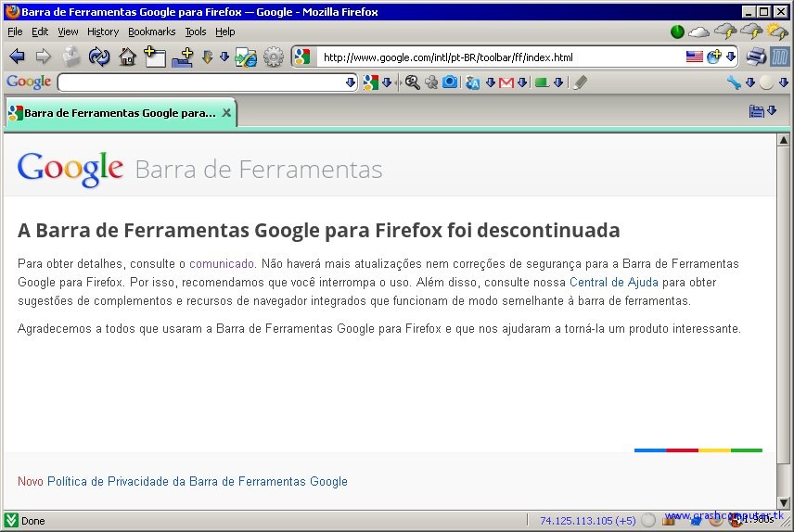Expand dropdown arrow beside the Gmail icon
The width and height of the screenshot is (794, 532).
tap(522, 82)
